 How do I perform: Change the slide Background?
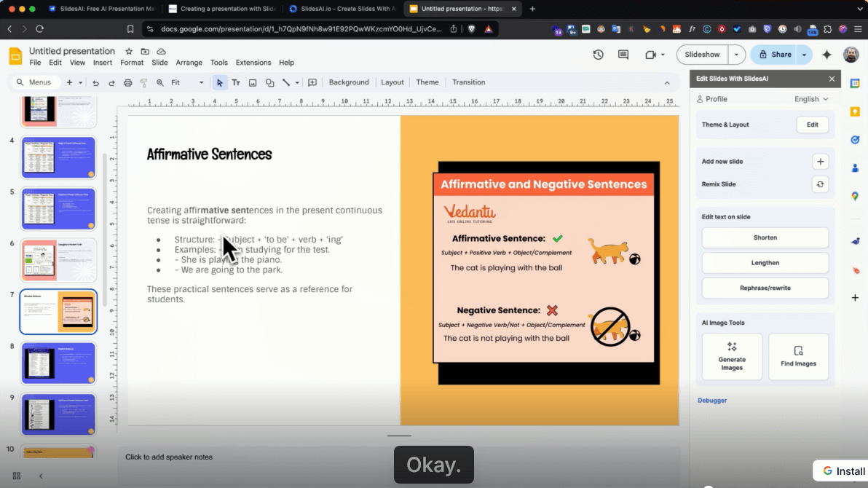point(348,82)
